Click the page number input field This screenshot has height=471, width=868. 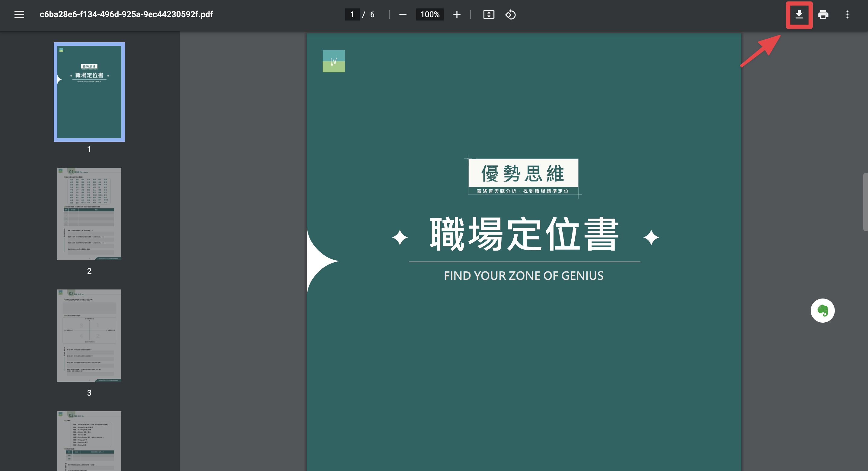tap(352, 14)
